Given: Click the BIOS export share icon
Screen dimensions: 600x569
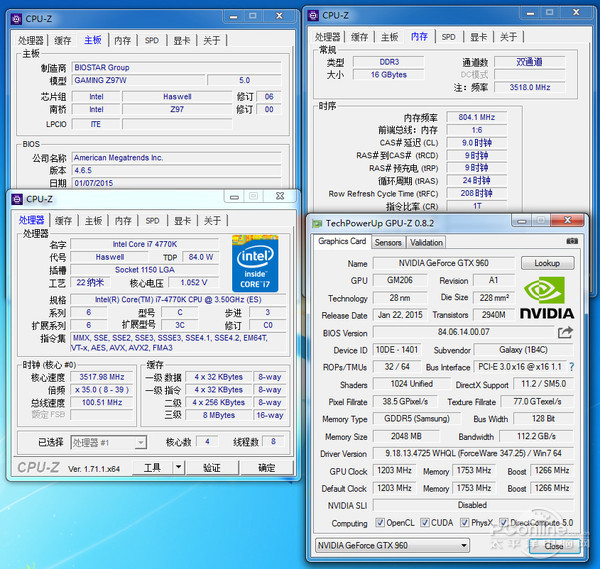Looking at the screenshot, I should (566, 332).
